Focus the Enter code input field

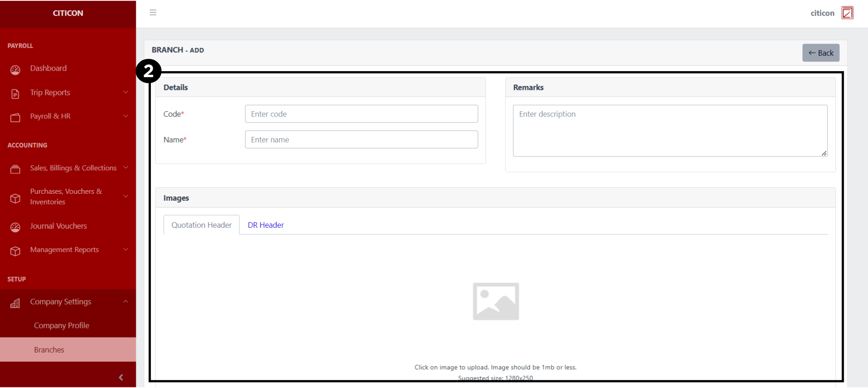[361, 114]
